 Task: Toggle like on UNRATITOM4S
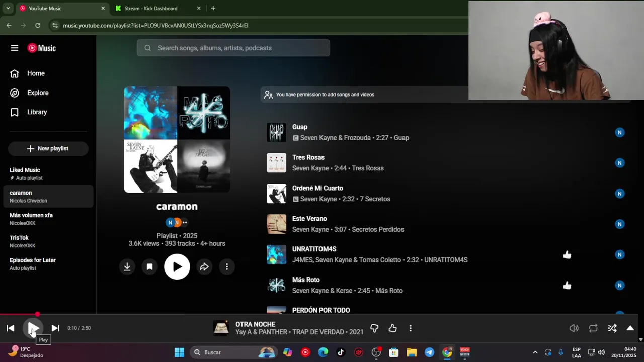[567, 255]
